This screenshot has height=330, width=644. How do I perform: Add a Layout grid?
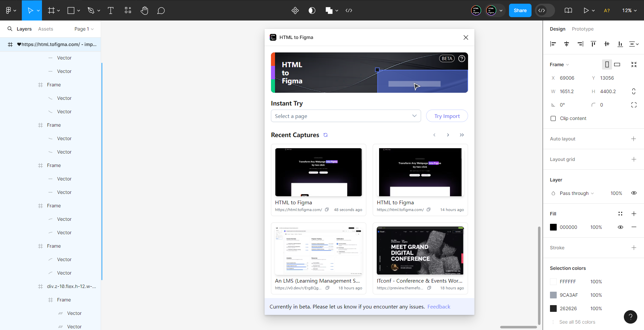pos(634,159)
